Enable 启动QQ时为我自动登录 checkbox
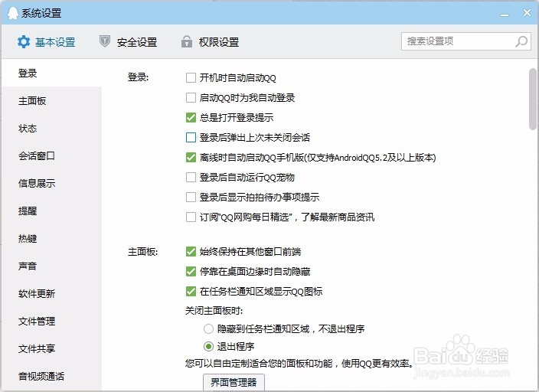The height and width of the screenshot is (392, 539). (x=191, y=98)
